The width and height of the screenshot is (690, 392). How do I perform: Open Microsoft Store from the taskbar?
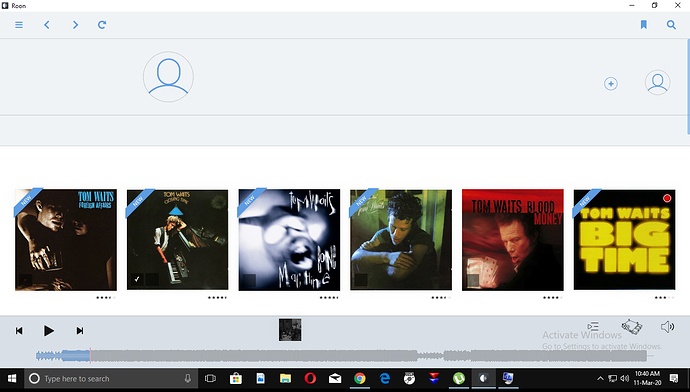coord(236,378)
